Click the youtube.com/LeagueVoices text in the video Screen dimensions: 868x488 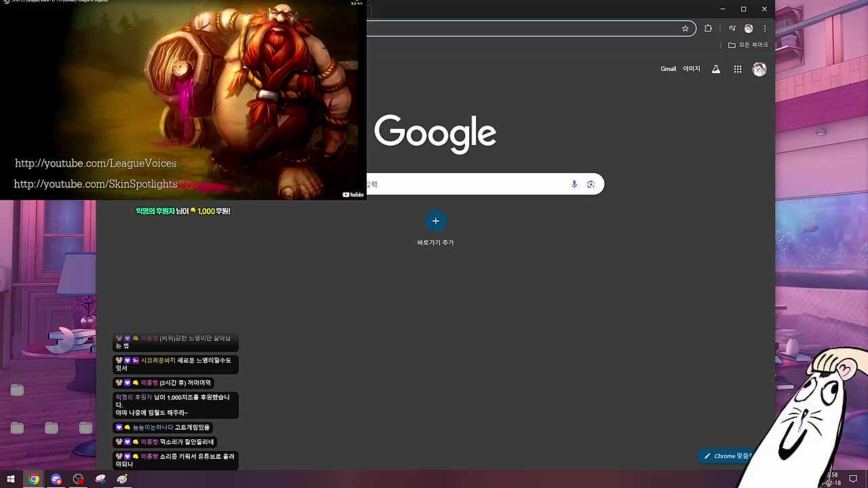coord(96,163)
